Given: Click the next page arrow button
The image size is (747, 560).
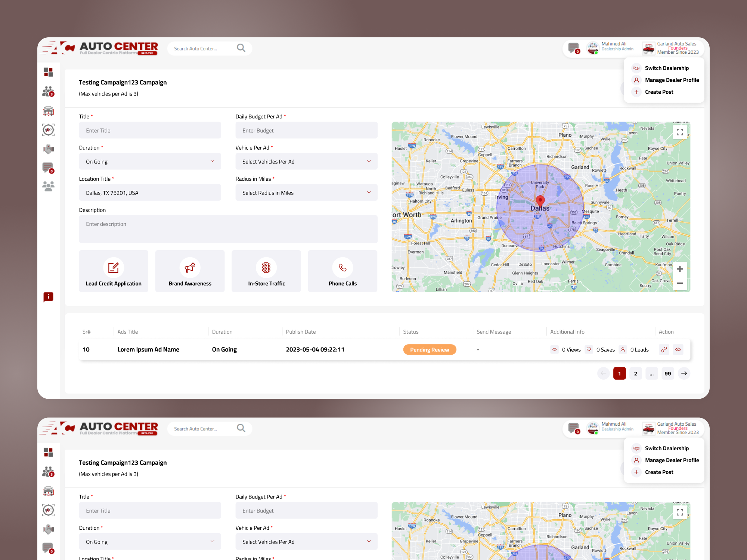Looking at the screenshot, I should [x=684, y=373].
